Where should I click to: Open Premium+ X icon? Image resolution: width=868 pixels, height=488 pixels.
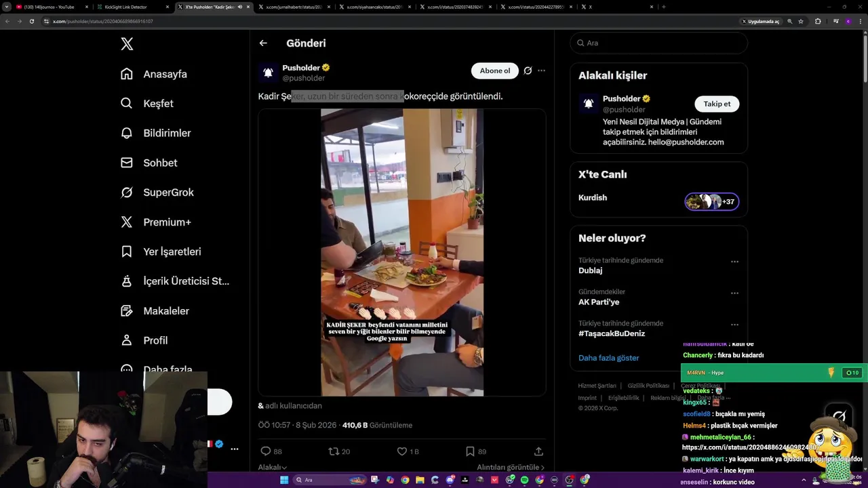(x=127, y=222)
